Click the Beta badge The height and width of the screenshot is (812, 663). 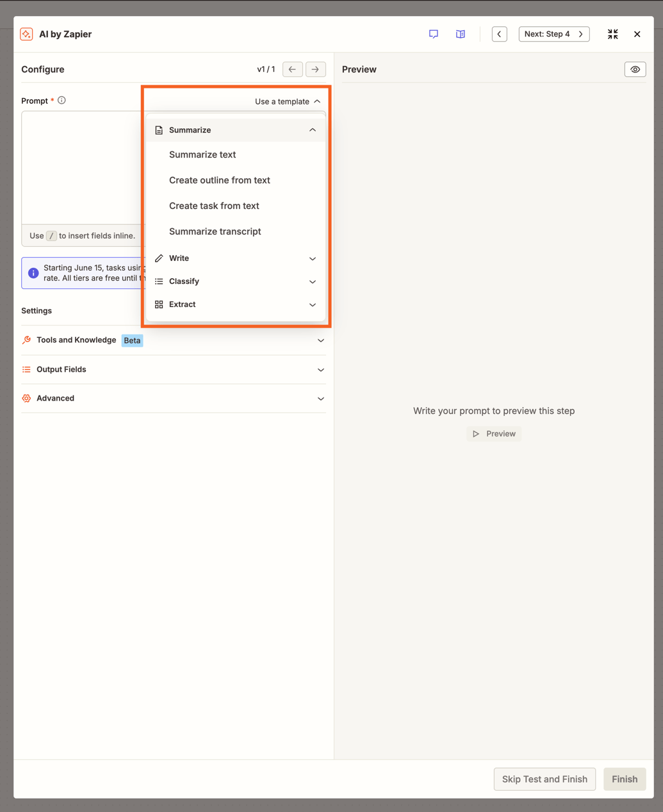[x=132, y=340]
